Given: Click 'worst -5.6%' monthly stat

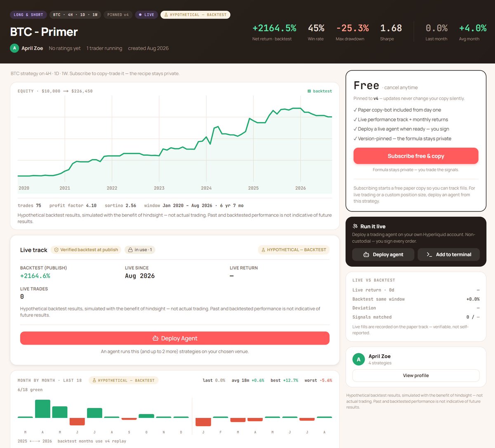Looking at the screenshot, I should (318, 380).
